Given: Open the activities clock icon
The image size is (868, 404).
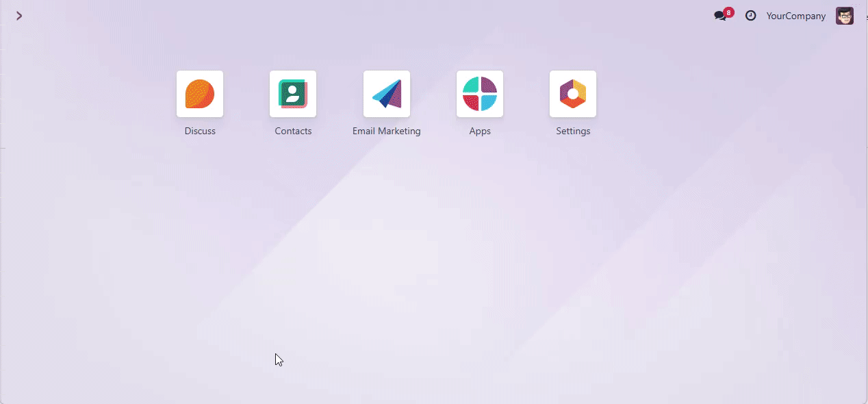Looking at the screenshot, I should [x=751, y=16].
